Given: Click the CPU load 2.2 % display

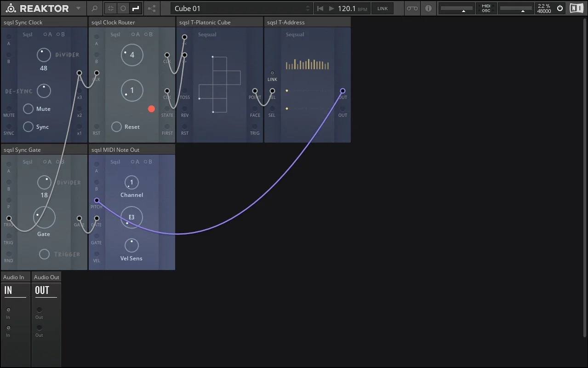Looking at the screenshot, I should [x=544, y=8].
